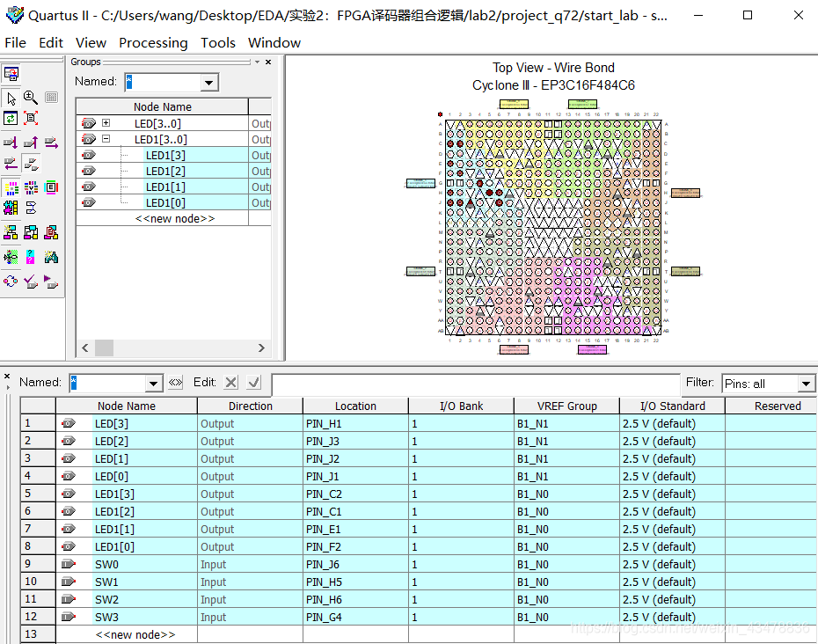Click the I/O Standard column header
Image resolution: width=818 pixels, height=644 pixels.
673,406
